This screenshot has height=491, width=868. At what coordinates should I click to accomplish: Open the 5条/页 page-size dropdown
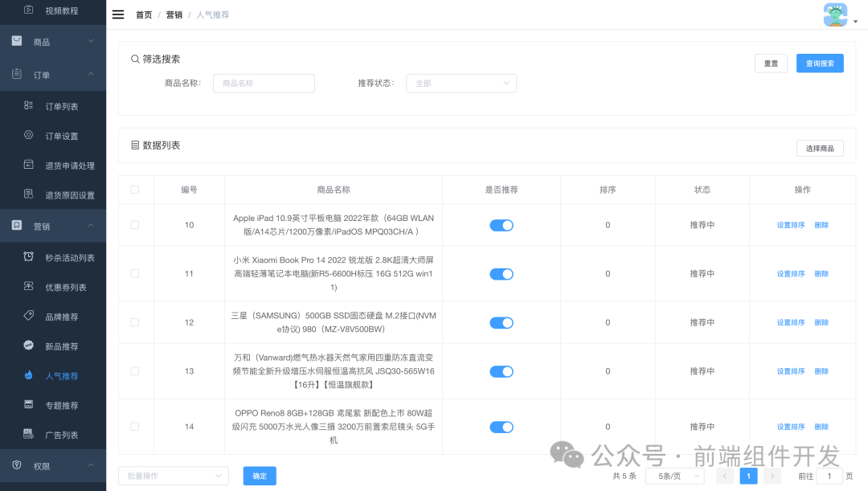pos(674,476)
